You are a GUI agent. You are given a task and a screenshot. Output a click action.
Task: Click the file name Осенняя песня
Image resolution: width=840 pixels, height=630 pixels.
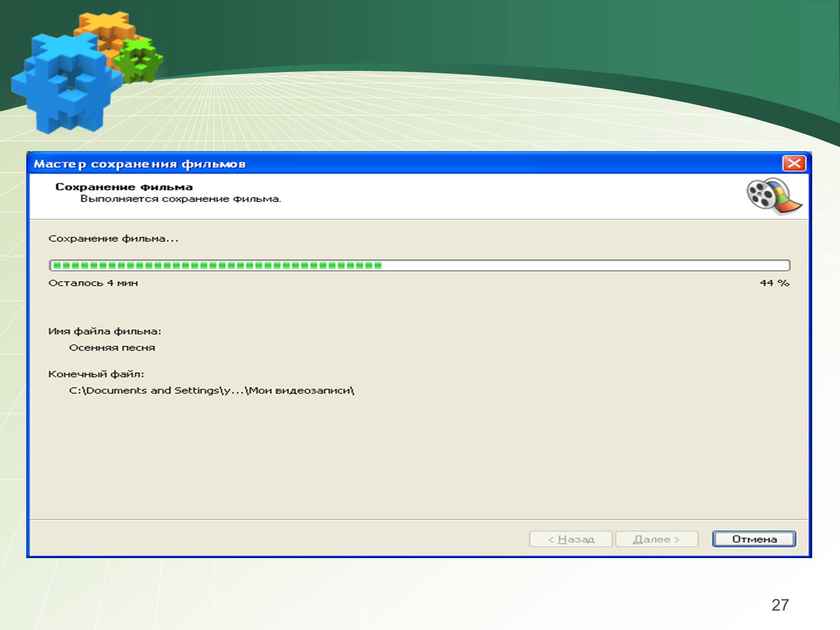point(112,348)
